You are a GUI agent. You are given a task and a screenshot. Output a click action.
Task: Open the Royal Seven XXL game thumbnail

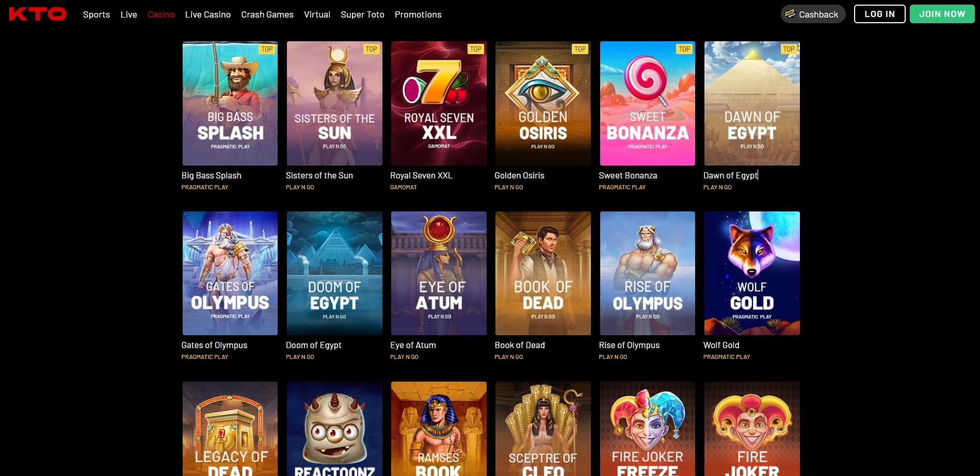tap(439, 104)
